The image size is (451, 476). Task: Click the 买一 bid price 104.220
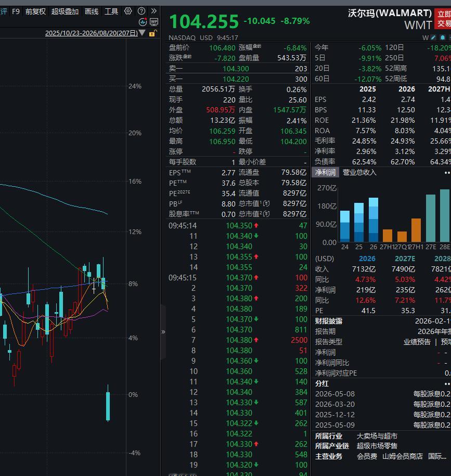(236, 79)
